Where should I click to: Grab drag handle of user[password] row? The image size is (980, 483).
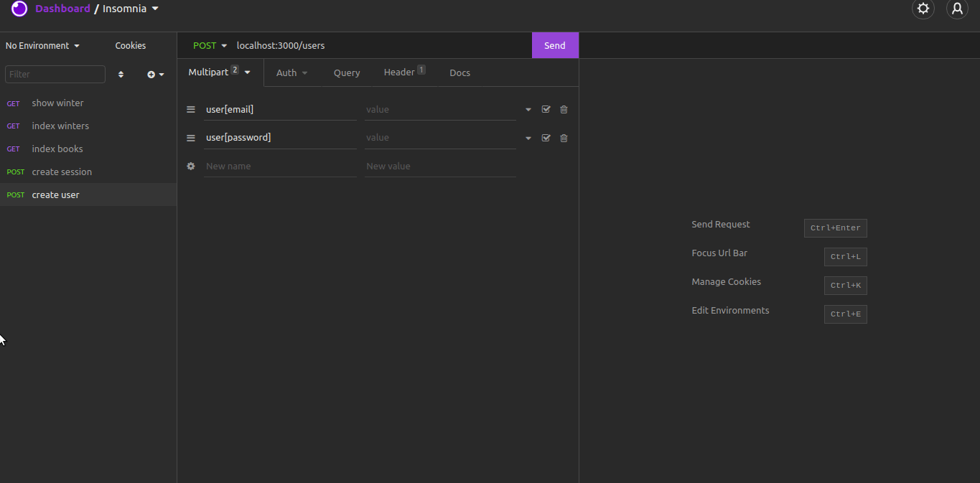[191, 139]
